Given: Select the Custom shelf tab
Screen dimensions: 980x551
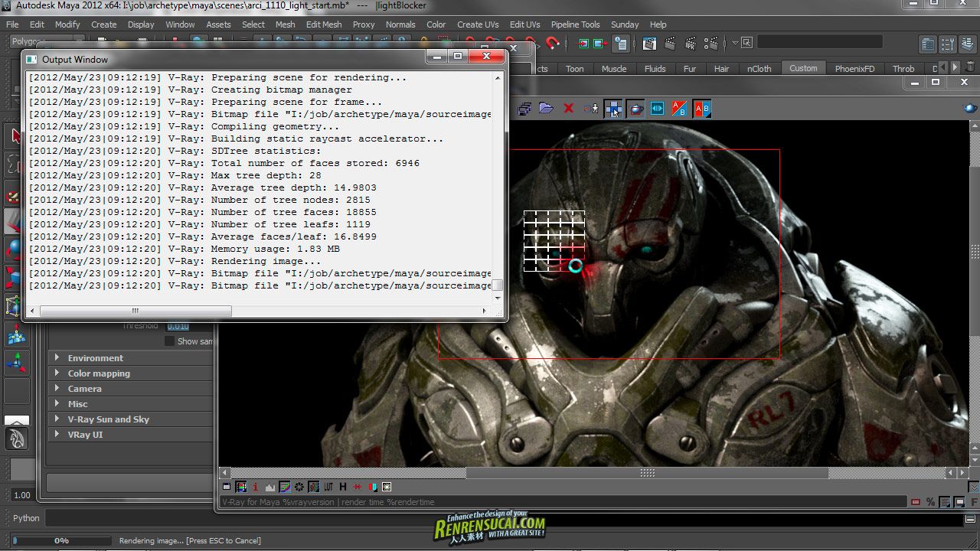Looking at the screenshot, I should pyautogui.click(x=803, y=68).
